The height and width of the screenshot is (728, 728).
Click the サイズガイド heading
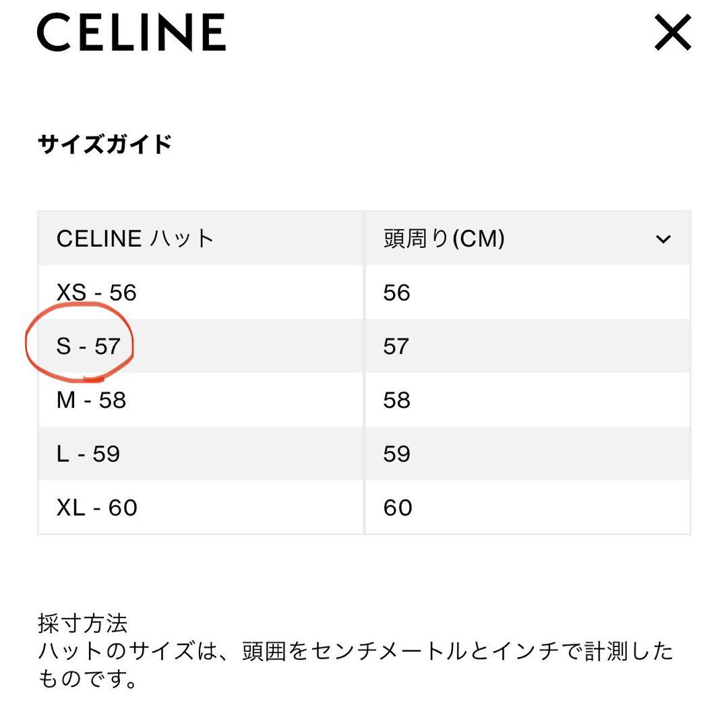tap(103, 142)
